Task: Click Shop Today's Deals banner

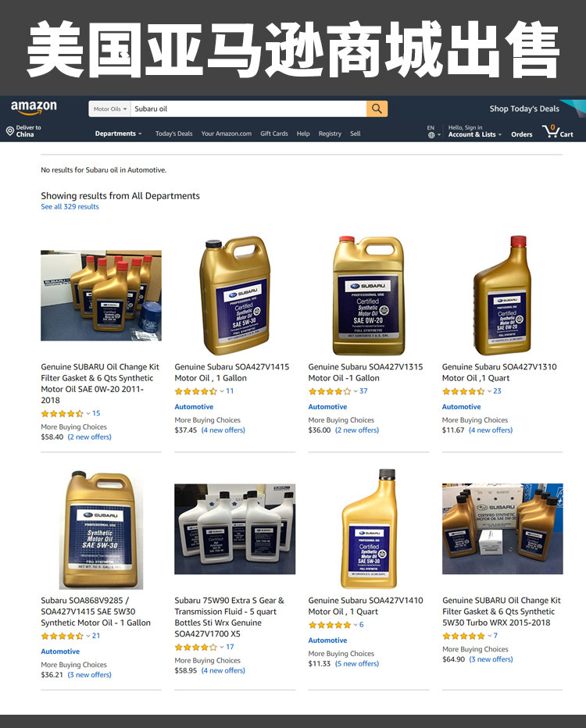Action: [524, 109]
